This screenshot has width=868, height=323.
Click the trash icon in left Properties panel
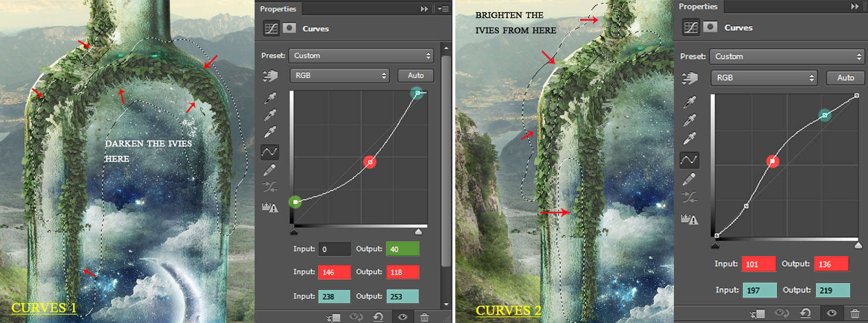(424, 317)
